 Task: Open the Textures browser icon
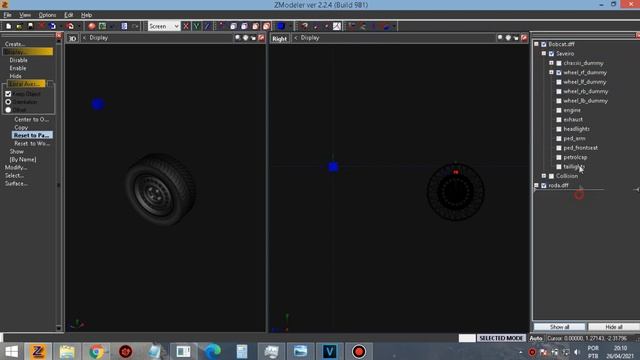(102, 26)
